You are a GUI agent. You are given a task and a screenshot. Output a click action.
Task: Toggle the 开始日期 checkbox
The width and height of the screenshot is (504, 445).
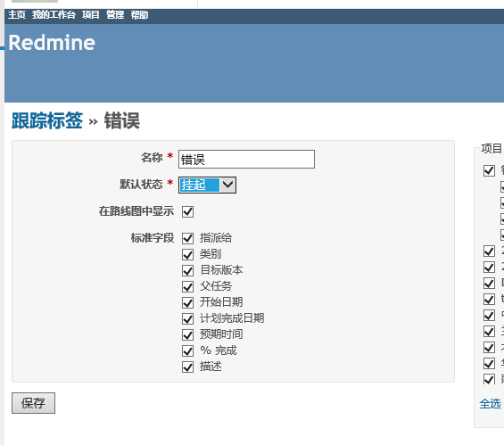[x=187, y=302]
